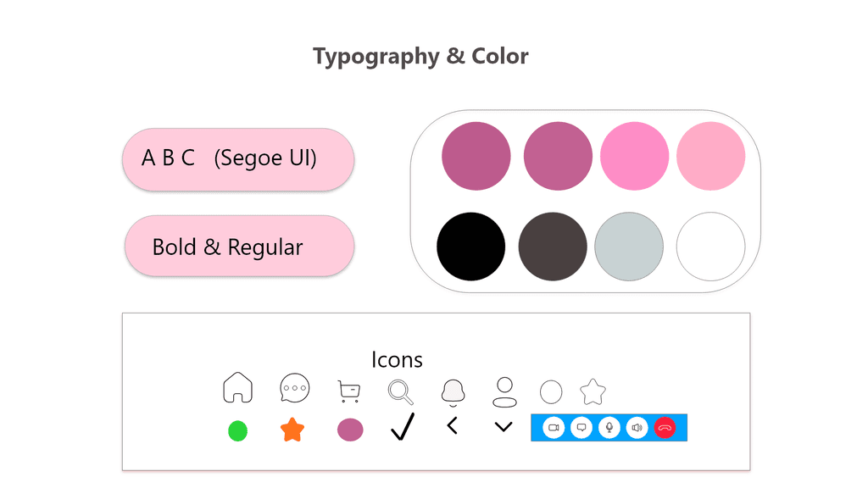Viewport: 868px width, 488px height.
Task: Click the black checkmark icon
Action: [x=403, y=427]
